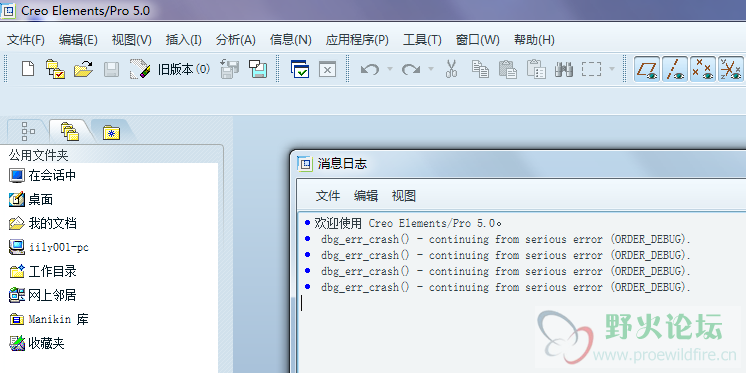This screenshot has width=746, height=373.
Task: Open 文件 menu in 消息日志 window
Action: [328, 196]
